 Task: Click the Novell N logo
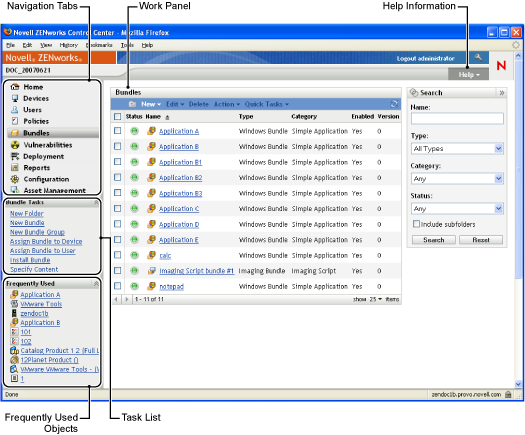point(501,65)
